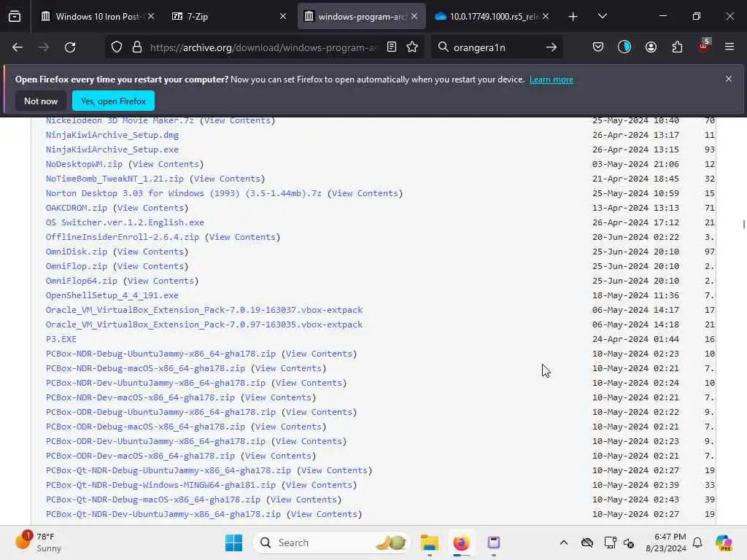
Task: Open PCBox-NDR-Debug-UbuntuJammy zip link
Action: click(x=160, y=354)
